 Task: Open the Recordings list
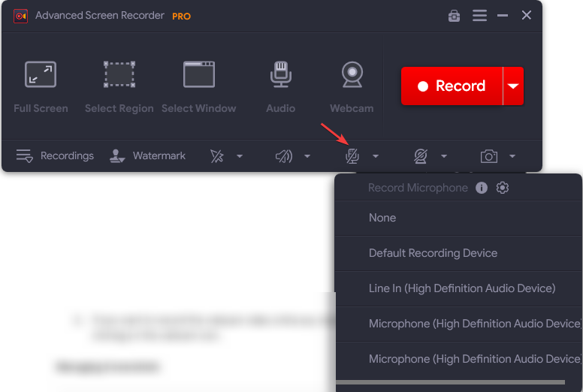56,156
